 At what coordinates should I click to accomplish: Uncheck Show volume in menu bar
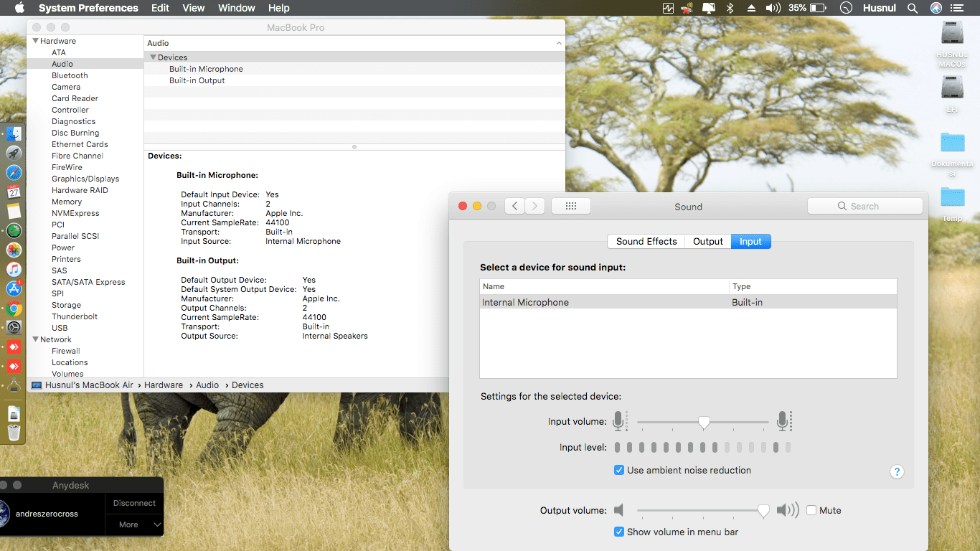pos(619,532)
